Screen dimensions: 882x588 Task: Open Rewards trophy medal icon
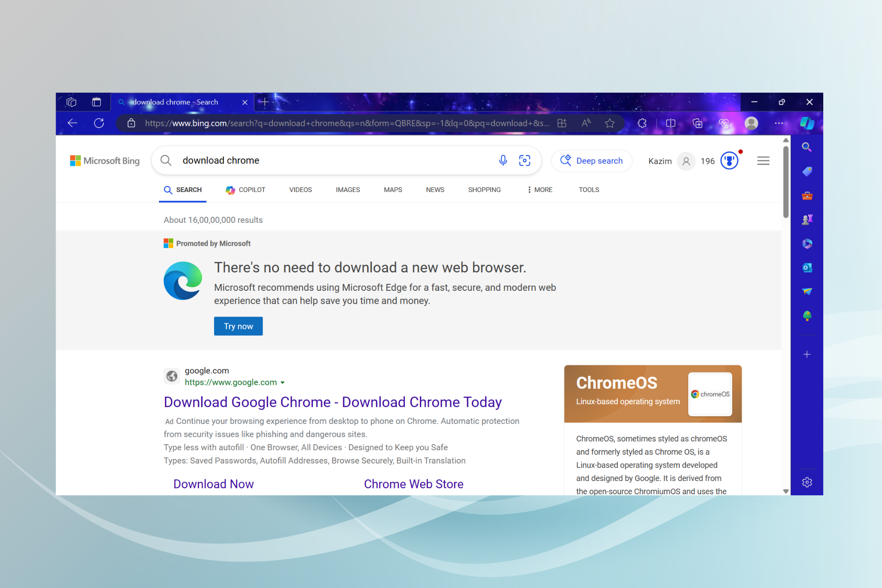point(729,161)
